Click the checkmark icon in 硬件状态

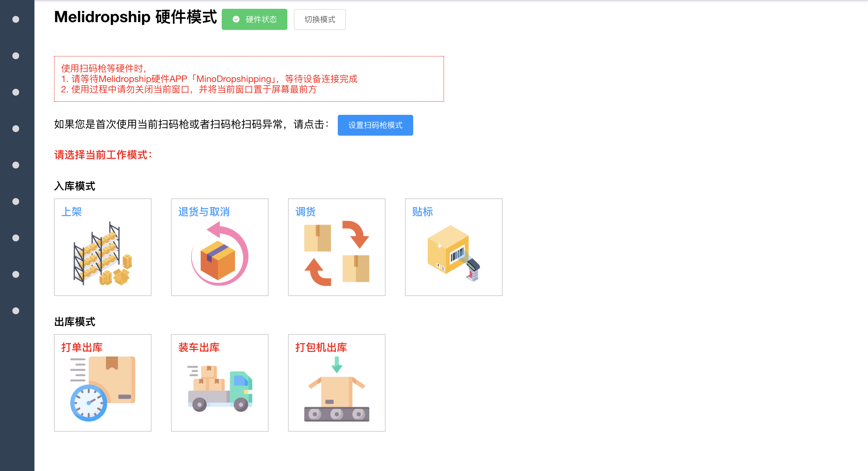[236, 20]
